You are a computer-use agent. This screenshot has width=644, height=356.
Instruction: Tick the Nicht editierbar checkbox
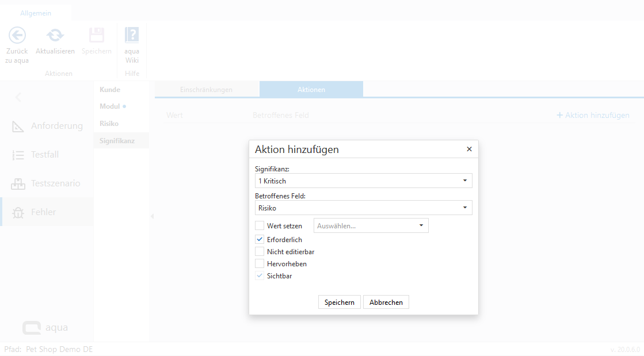click(x=260, y=251)
